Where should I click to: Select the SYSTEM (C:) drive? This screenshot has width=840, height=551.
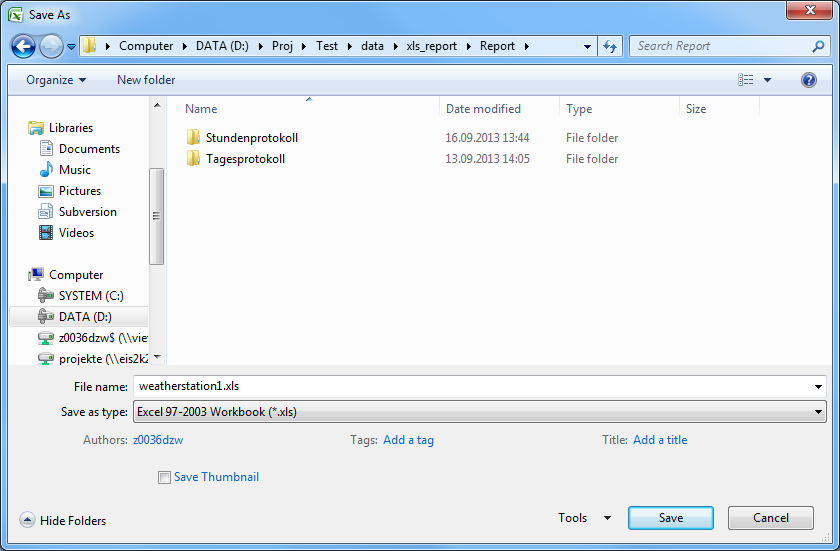(91, 295)
